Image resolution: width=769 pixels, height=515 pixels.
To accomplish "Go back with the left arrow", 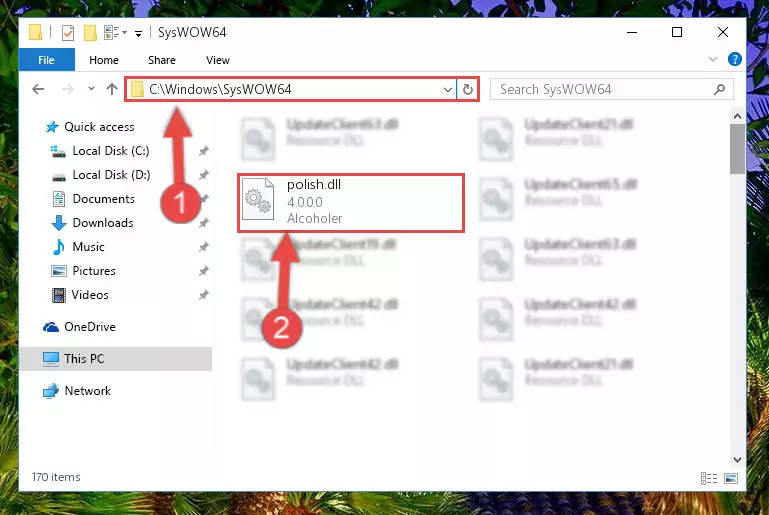I will click(38, 89).
